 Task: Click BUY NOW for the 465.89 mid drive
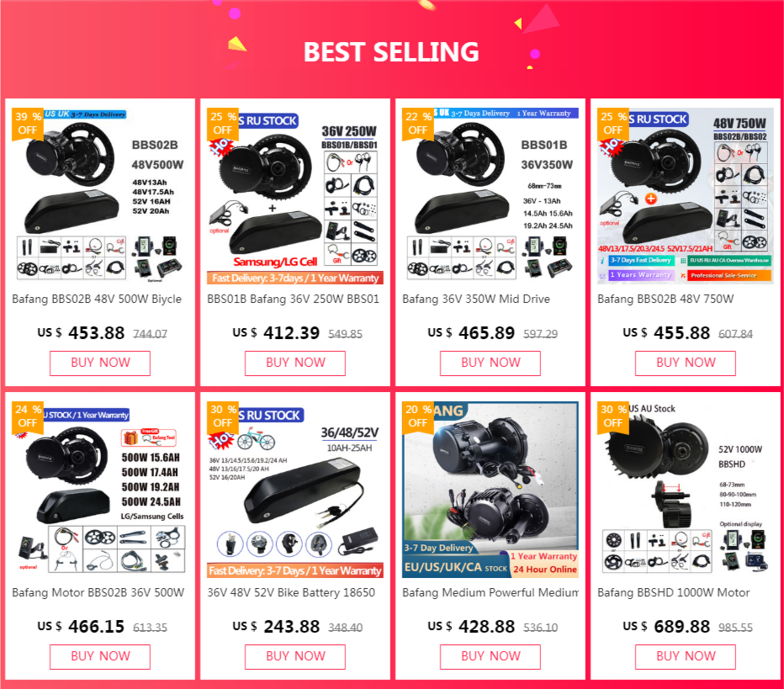pyautogui.click(x=490, y=363)
